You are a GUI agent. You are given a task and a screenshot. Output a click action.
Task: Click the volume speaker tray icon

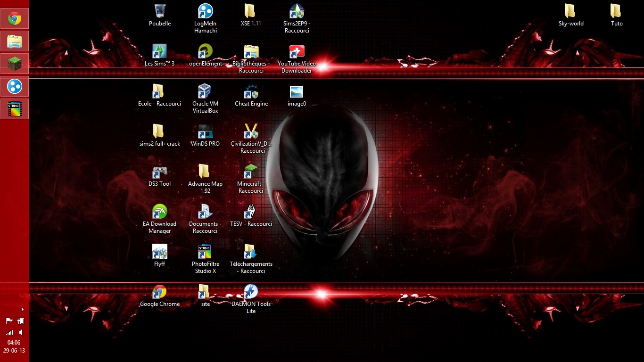pyautogui.click(x=20, y=332)
